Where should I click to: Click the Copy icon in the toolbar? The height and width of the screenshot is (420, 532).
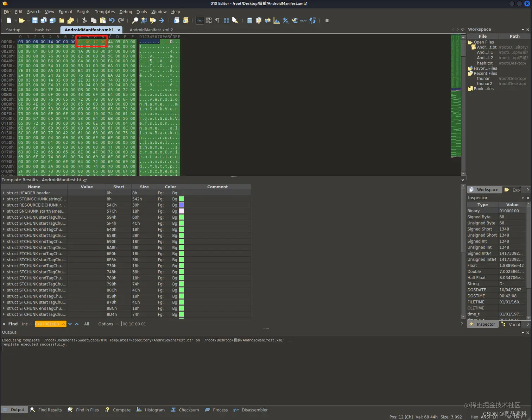click(x=94, y=20)
